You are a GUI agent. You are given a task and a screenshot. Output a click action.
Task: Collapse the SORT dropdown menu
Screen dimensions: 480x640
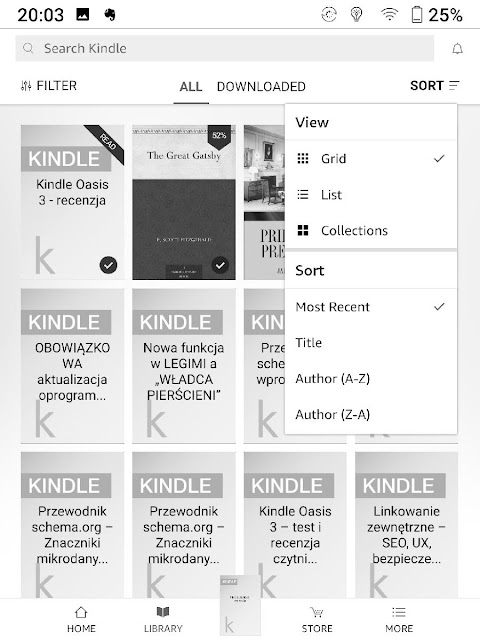click(435, 86)
